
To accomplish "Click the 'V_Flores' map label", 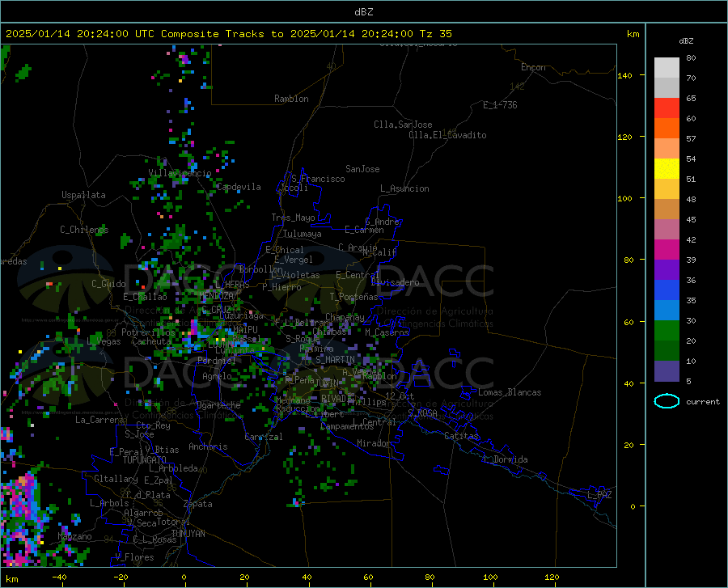I will click(x=134, y=557).
